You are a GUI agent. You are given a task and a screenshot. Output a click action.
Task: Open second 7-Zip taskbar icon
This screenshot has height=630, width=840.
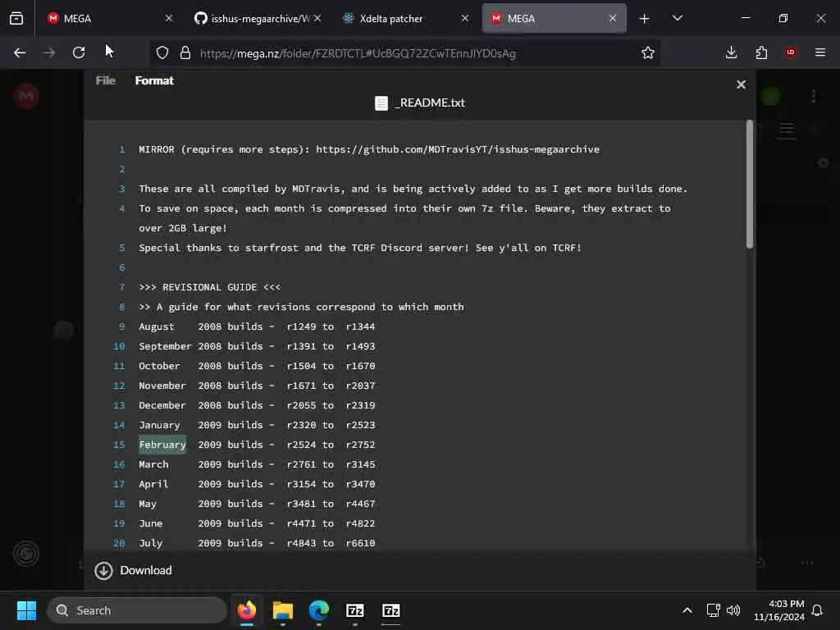pos(391,610)
